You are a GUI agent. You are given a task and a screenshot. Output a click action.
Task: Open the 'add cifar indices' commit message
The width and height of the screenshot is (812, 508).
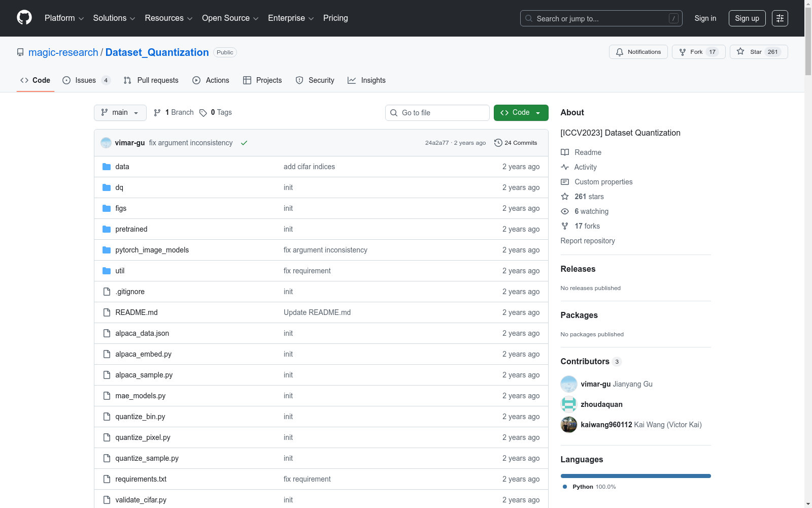[x=309, y=167]
